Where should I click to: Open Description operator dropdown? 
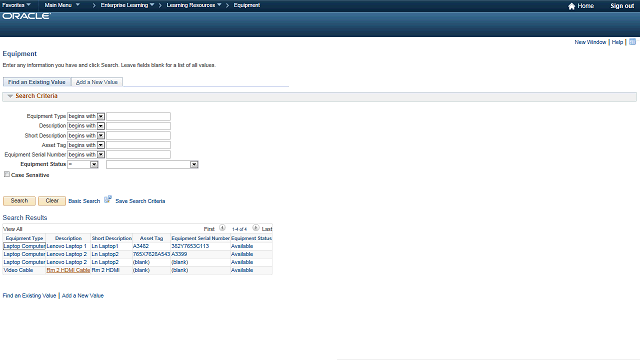pyautogui.click(x=101, y=126)
